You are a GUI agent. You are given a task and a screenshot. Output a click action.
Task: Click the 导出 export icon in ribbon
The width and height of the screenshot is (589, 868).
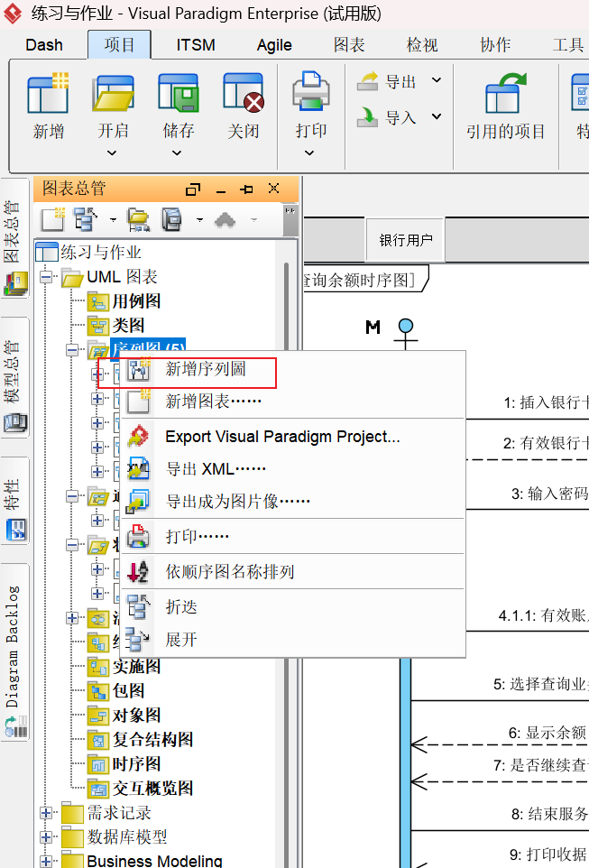tap(367, 82)
